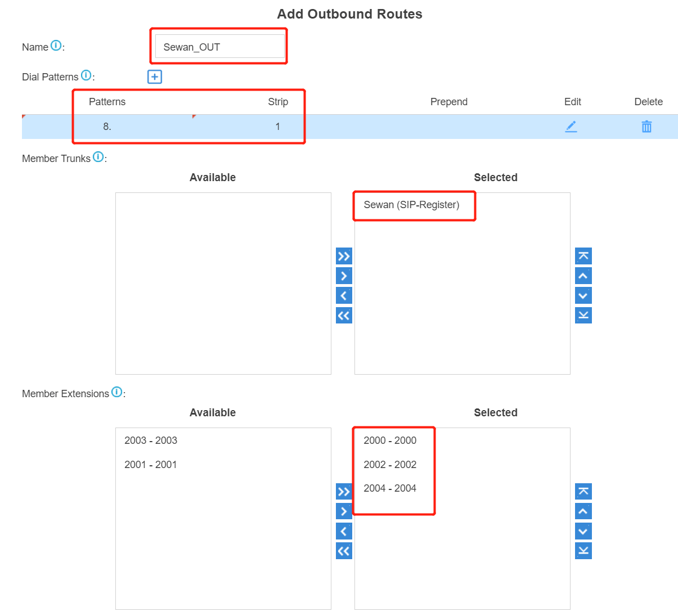Select the Sewan (SIP-Register) trunk entry
This screenshot has height=616, width=678.
point(411,205)
